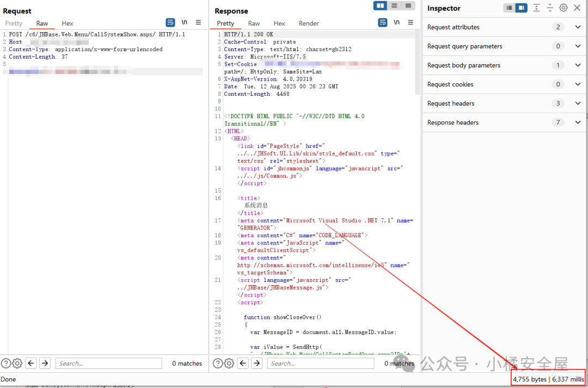Screen dimensions: 588x388
Task: Close the Inspector panel
Action: pyautogui.click(x=577, y=8)
